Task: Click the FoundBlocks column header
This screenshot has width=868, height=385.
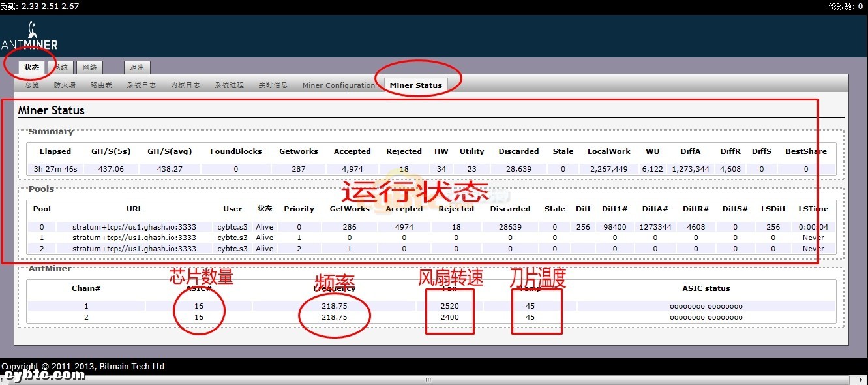Action: 235,151
